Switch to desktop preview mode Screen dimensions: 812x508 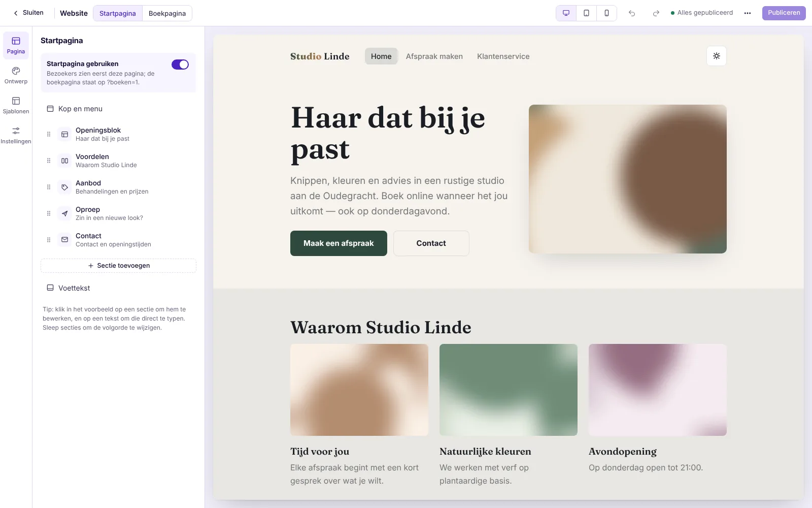(566, 13)
